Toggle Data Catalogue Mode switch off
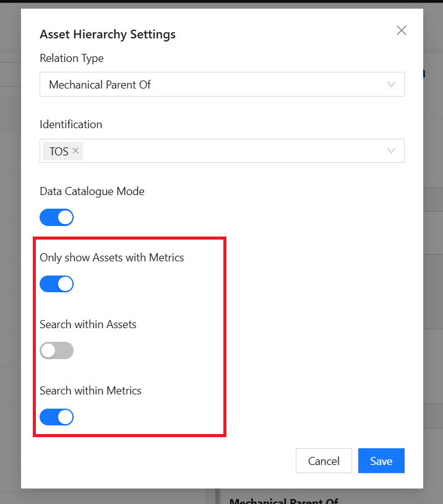This screenshot has width=443, height=504. (x=56, y=217)
